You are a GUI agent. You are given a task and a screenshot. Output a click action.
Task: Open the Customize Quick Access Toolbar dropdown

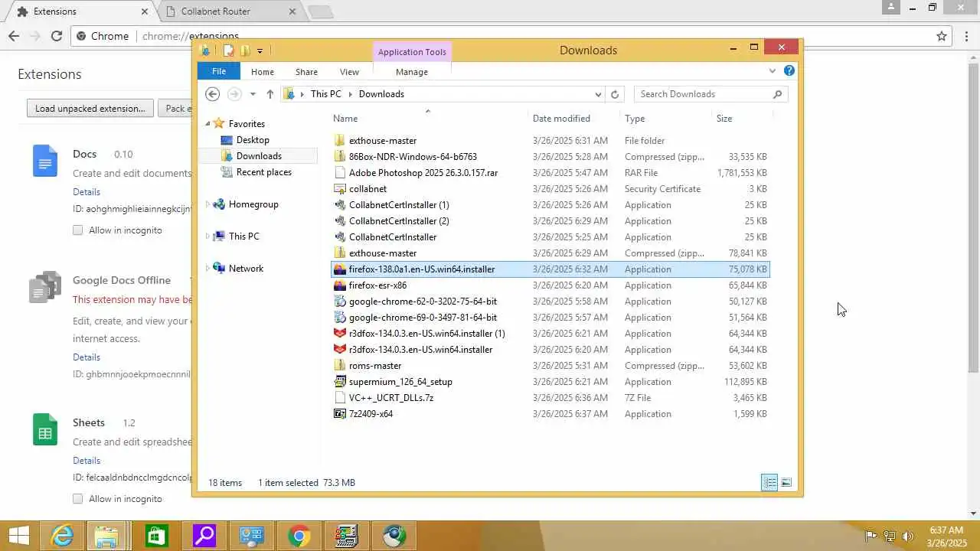pyautogui.click(x=260, y=51)
